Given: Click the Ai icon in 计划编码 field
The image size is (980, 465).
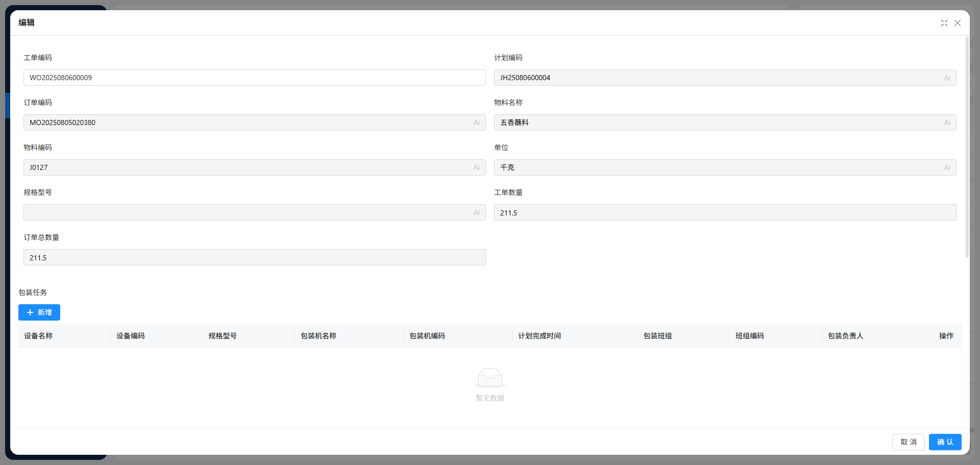Looking at the screenshot, I should [947, 78].
